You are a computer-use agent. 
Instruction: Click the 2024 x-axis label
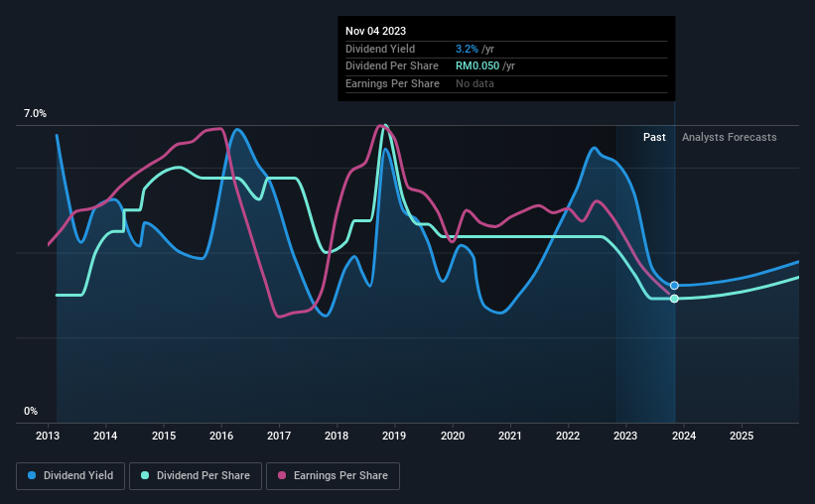(x=684, y=436)
